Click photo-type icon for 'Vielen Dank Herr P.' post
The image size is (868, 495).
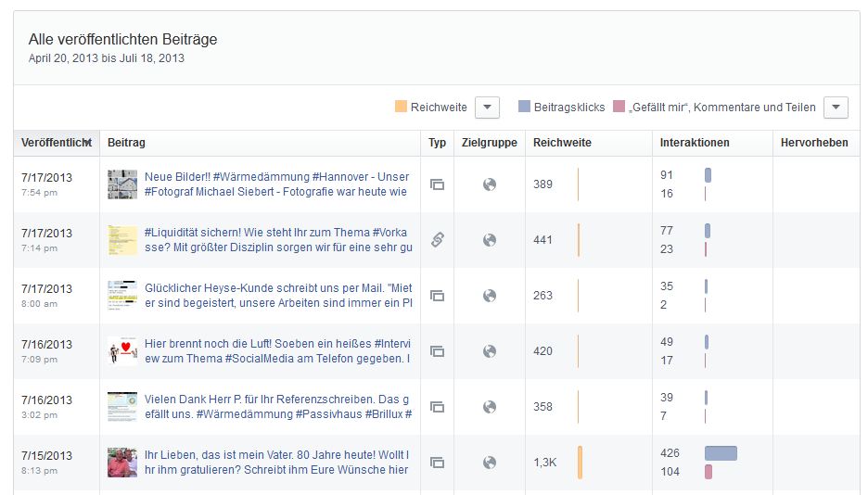pos(437,407)
